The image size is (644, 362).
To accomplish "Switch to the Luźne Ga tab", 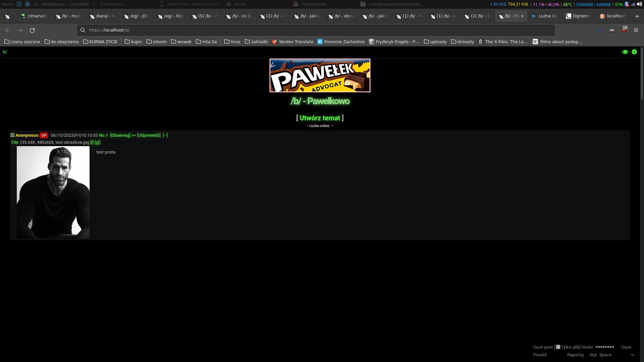I will click(x=545, y=16).
